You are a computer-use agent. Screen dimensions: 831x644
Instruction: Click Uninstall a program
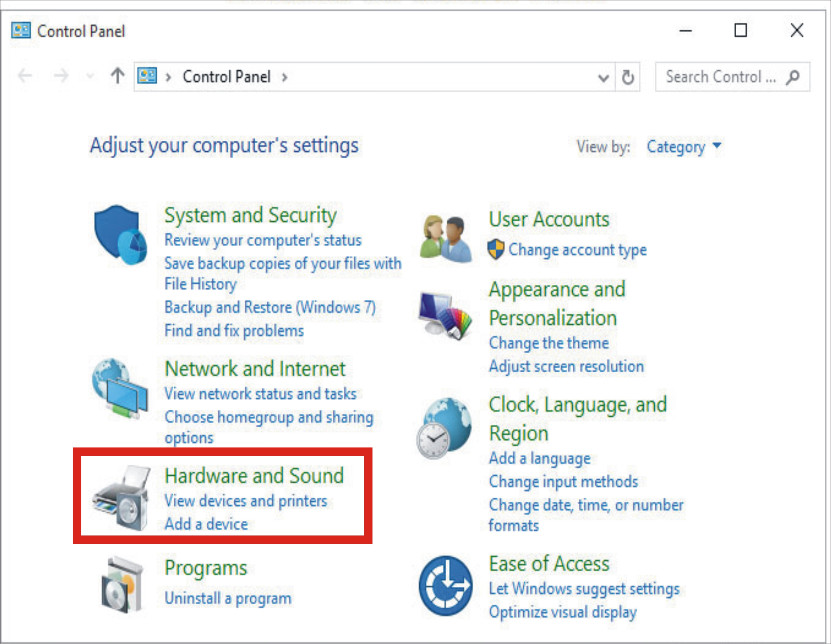coord(228,599)
